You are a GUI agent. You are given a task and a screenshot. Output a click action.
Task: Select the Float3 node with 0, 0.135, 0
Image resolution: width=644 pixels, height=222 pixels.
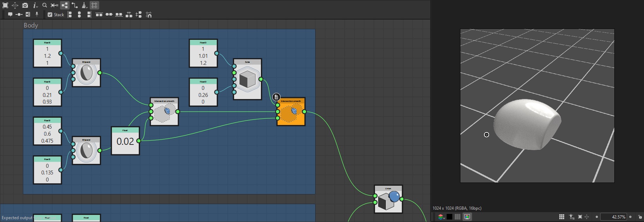[47, 170]
